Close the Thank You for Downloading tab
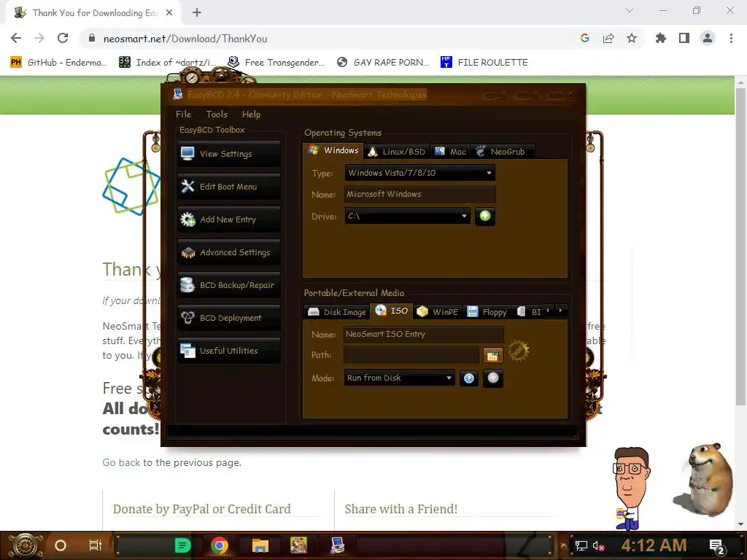Screen dimensions: 747x560 click(169, 12)
